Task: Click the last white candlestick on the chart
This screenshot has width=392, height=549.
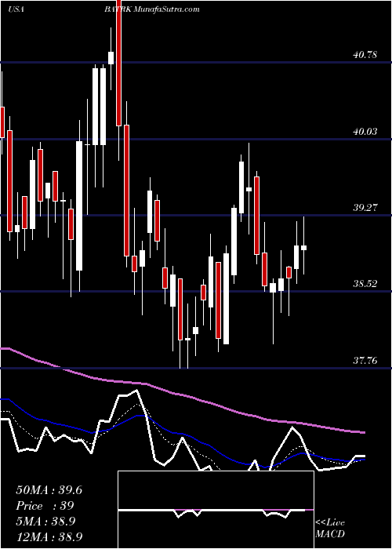Action: pos(304,248)
